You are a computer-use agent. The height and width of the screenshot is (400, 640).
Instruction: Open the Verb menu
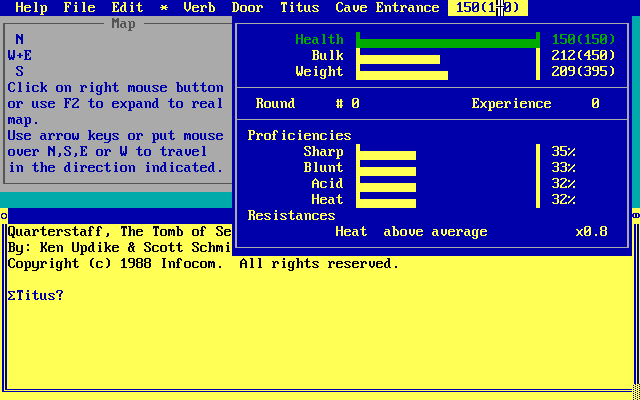point(199,8)
